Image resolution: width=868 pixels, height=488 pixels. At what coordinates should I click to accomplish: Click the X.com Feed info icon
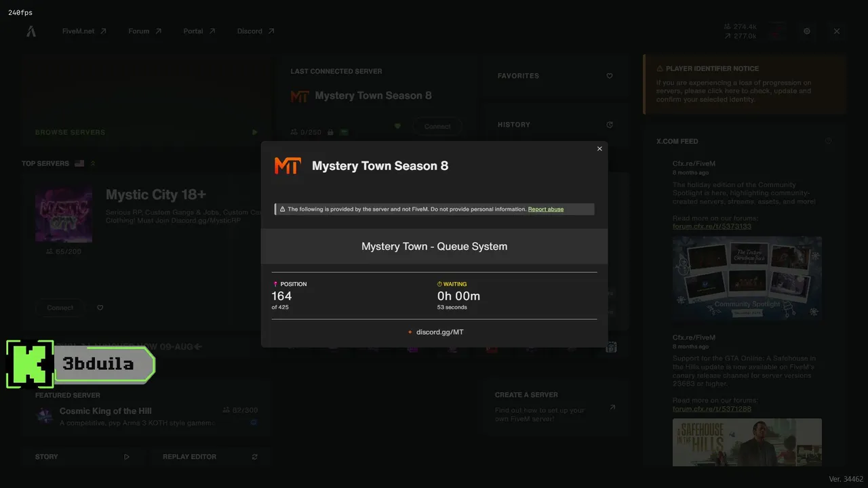pos(828,141)
